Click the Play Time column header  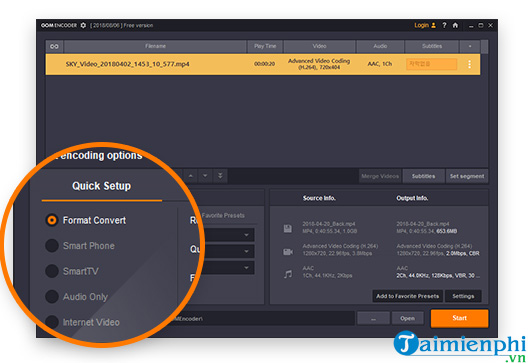click(265, 46)
